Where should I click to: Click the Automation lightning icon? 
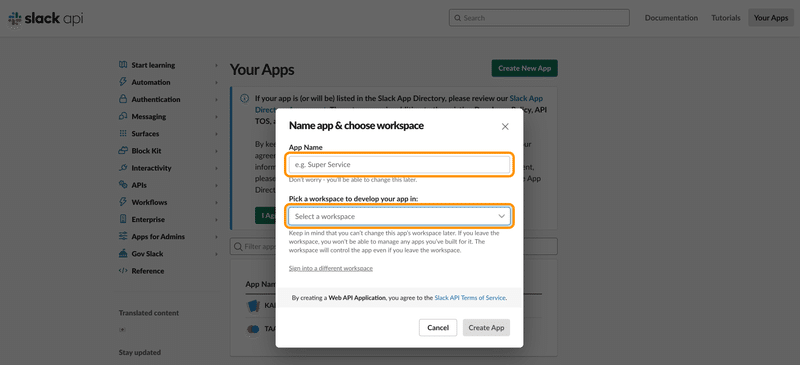pos(122,82)
